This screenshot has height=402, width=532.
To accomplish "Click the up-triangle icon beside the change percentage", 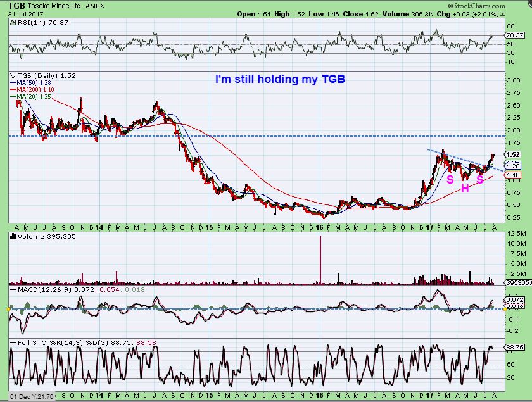I will (502, 15).
